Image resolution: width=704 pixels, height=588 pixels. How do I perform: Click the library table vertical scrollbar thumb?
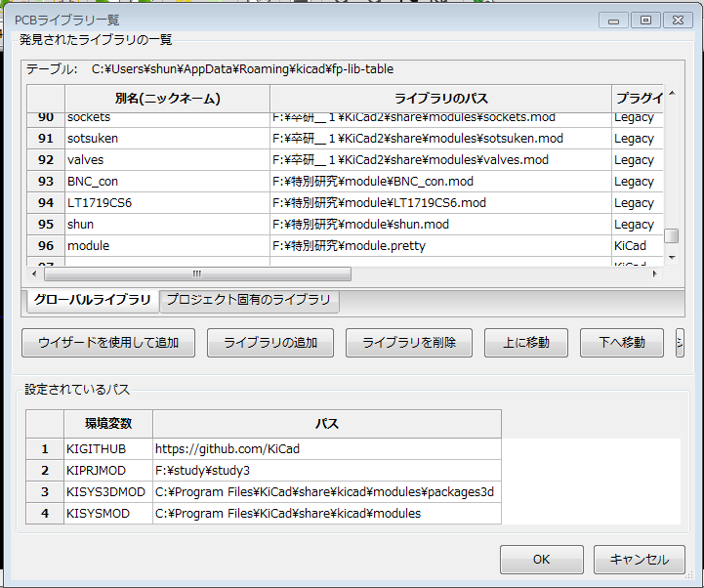click(x=671, y=235)
